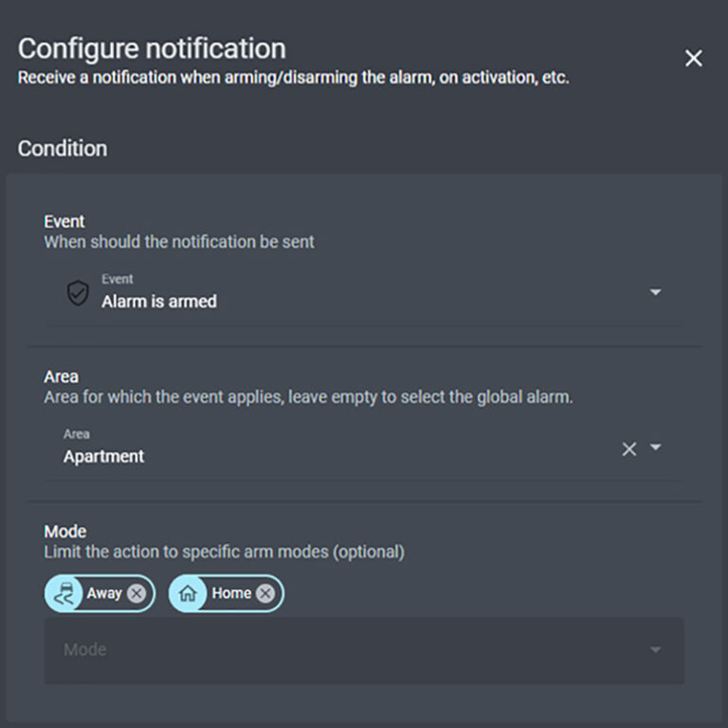Click the Area section title
Screen dimensions: 728x728
click(62, 376)
